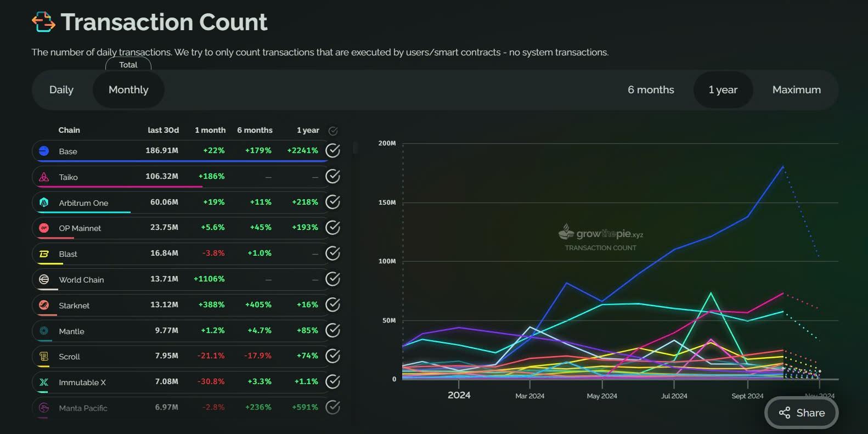868x434 pixels.
Task: Toggle Mantle visibility checkmark
Action: (x=332, y=330)
